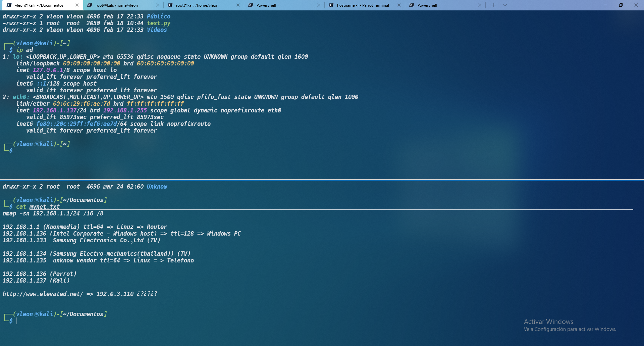The width and height of the screenshot is (644, 346).
Task: Click the horizontal divider between terminal panes
Action: click(322, 180)
